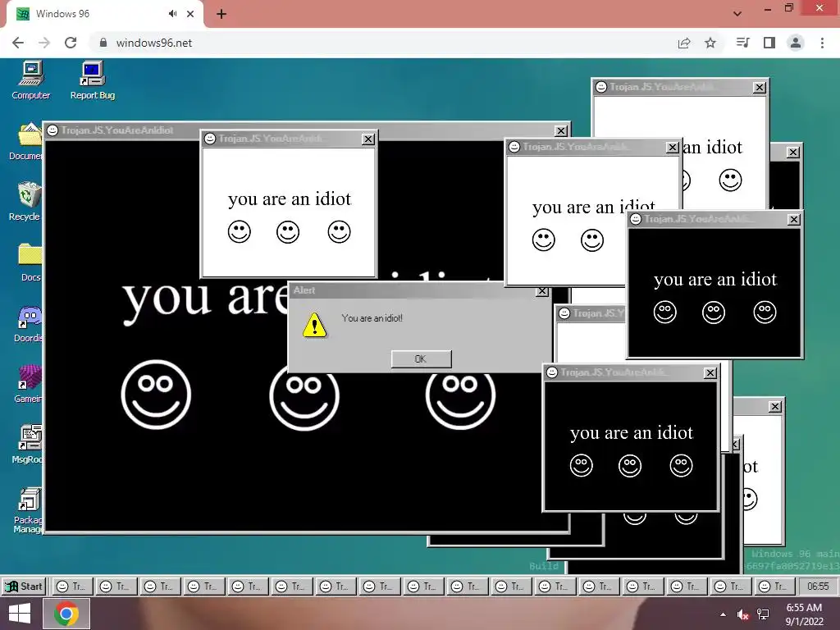Click the 'You are an idiot!' alert message
This screenshot has width=840, height=630.
pyautogui.click(x=372, y=318)
